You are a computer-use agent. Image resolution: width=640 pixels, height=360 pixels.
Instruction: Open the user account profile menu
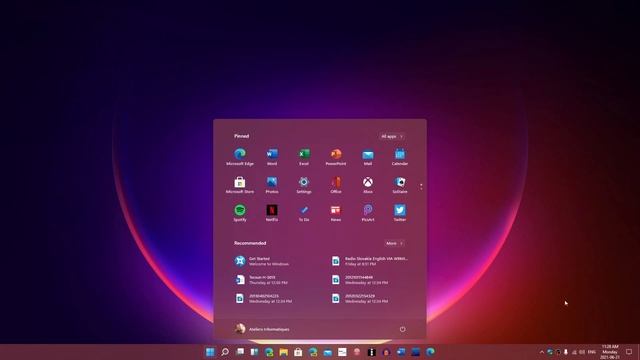[262, 329]
